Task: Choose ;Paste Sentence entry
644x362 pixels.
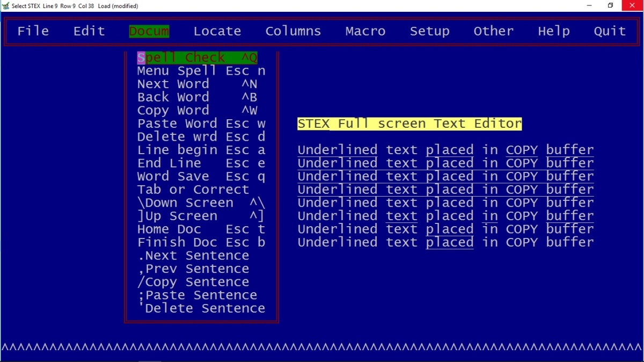Action: pyautogui.click(x=197, y=295)
